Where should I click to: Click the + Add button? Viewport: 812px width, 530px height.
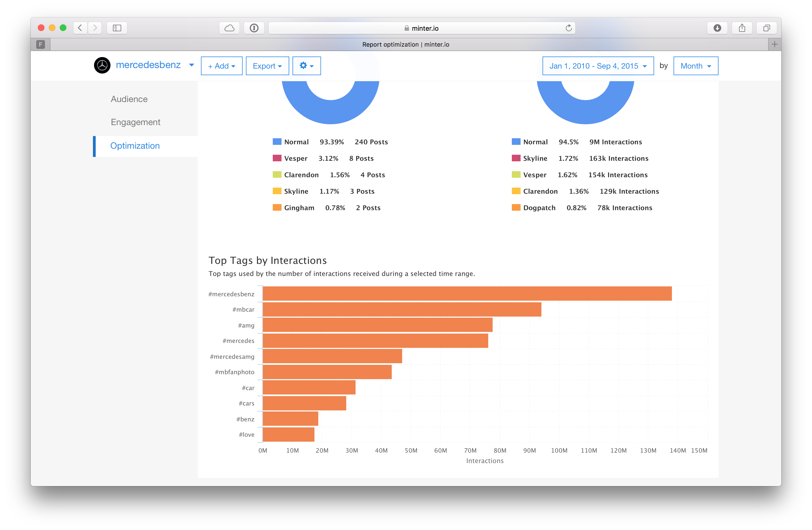coord(221,66)
